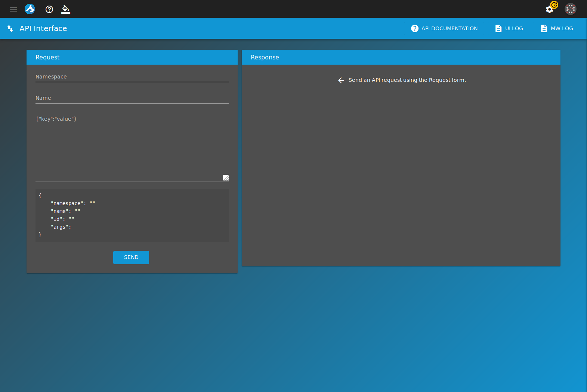The image size is (587, 392).
Task: Click the Request panel header
Action: coord(132,57)
